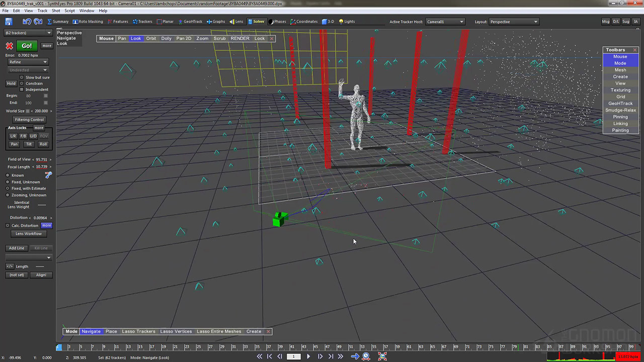Viewport: 644px width, 362px height.
Task: Open the Track menu
Action: click(x=42, y=11)
